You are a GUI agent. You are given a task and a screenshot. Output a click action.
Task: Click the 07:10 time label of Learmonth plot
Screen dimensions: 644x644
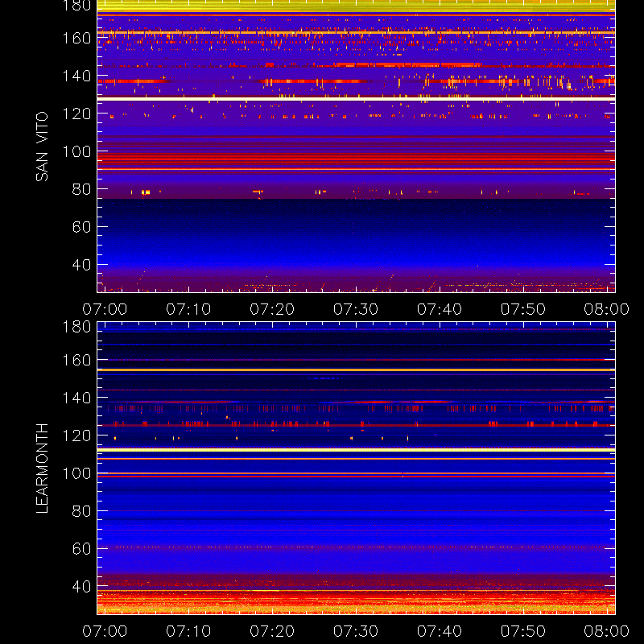point(188,631)
